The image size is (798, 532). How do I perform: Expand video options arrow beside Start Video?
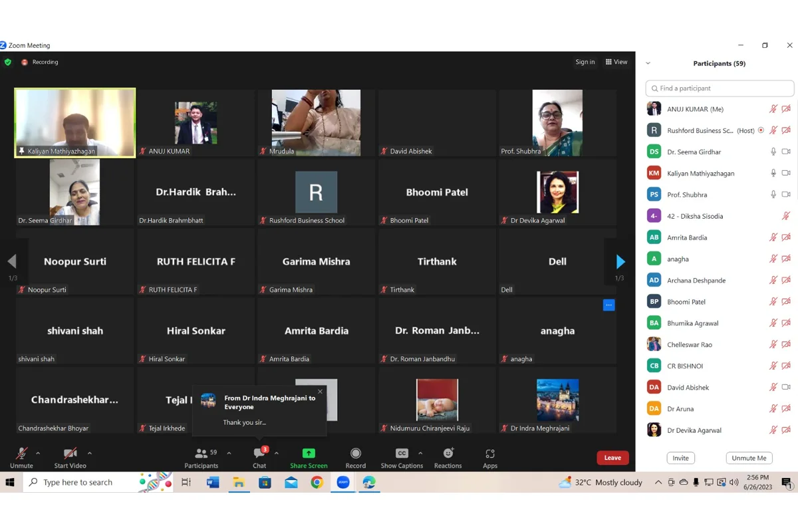coord(90,453)
